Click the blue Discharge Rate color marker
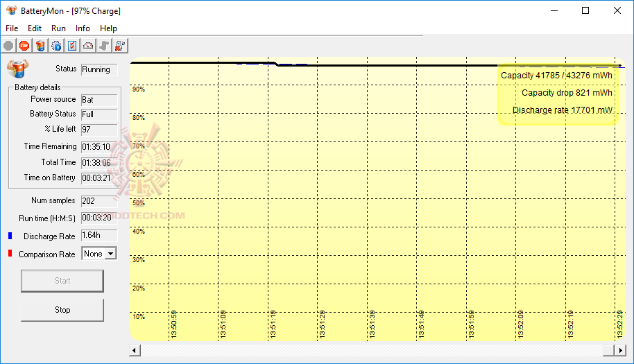Image resolution: width=634 pixels, height=364 pixels. coord(10,236)
